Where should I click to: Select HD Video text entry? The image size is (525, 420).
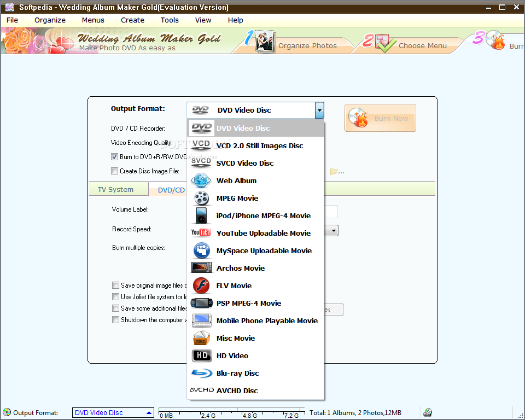tap(232, 355)
